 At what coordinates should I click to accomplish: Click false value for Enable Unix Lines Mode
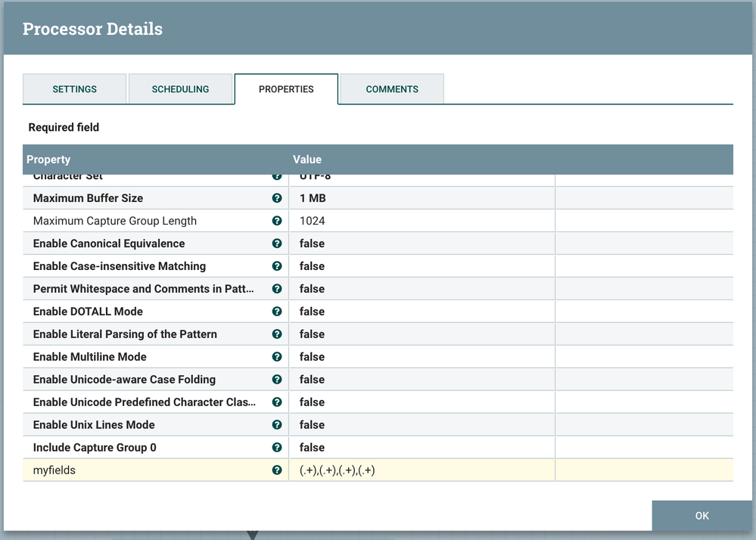312,425
